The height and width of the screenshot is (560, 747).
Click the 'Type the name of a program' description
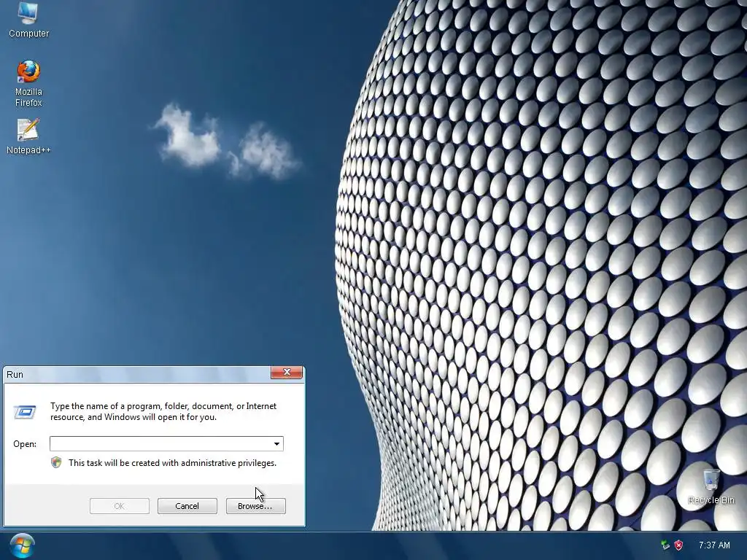163,411
